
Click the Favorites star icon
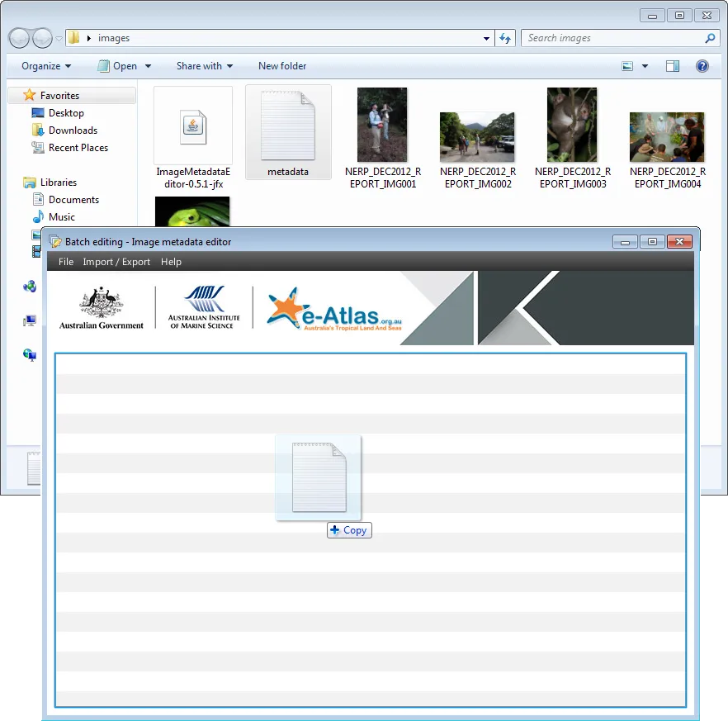coord(29,95)
